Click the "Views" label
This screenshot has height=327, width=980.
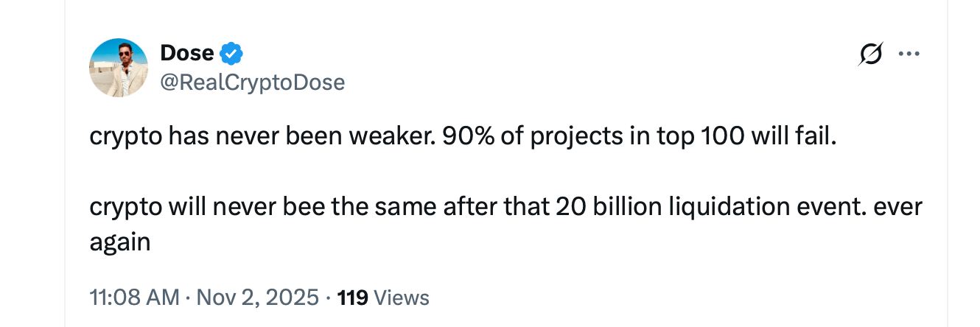[x=402, y=298]
